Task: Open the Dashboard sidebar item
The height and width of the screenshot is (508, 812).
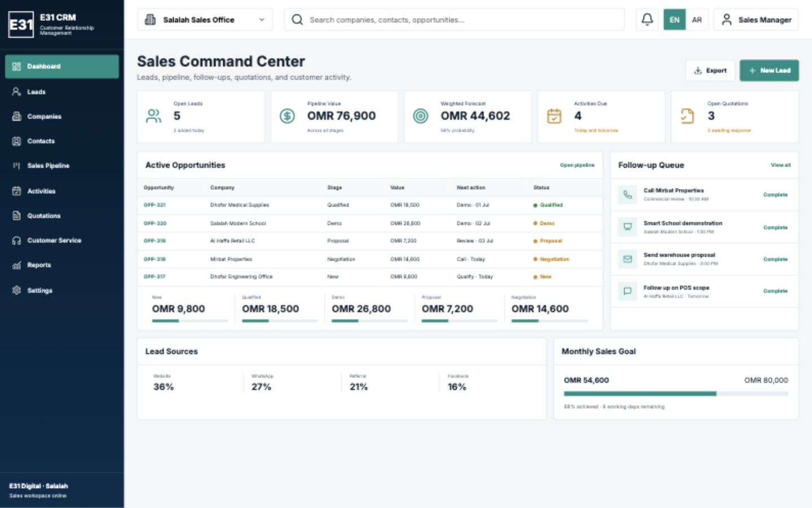Action: [62, 67]
